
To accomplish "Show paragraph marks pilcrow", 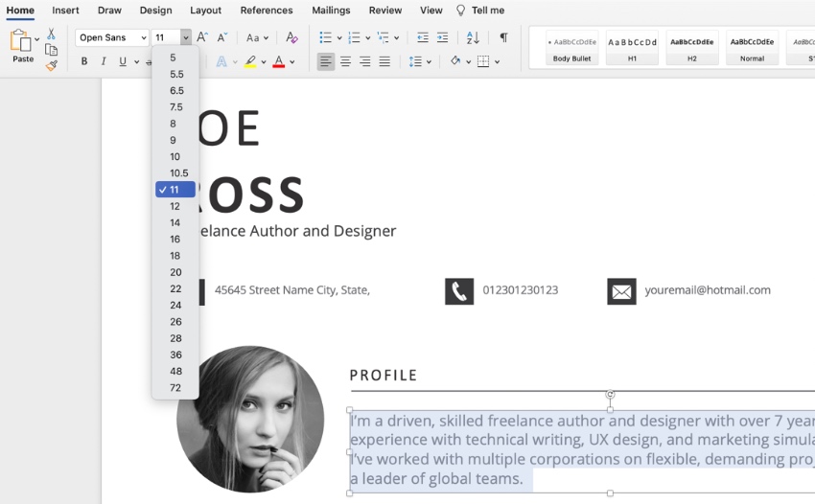I will [x=503, y=37].
